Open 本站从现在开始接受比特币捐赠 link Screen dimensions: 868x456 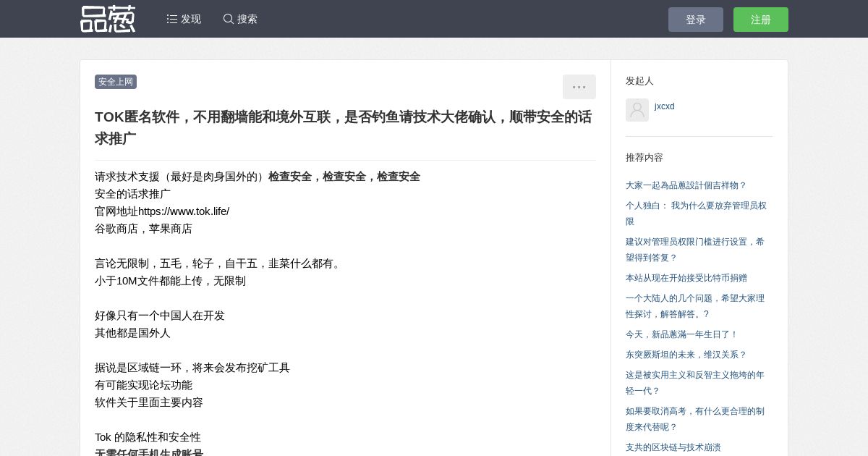(686, 278)
